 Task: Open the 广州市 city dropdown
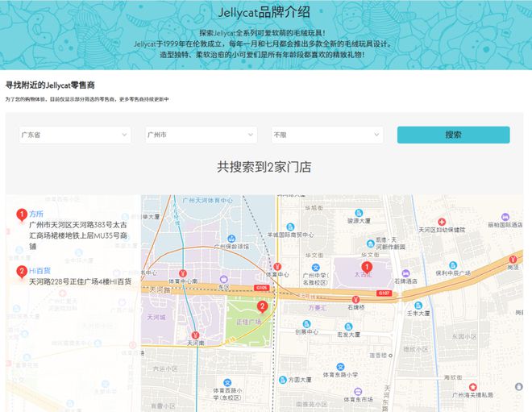(202, 135)
